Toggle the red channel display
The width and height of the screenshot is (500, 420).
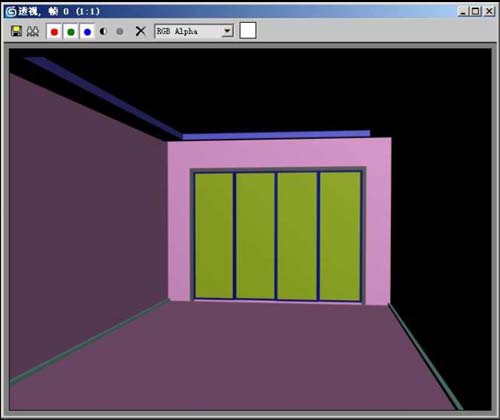54,32
